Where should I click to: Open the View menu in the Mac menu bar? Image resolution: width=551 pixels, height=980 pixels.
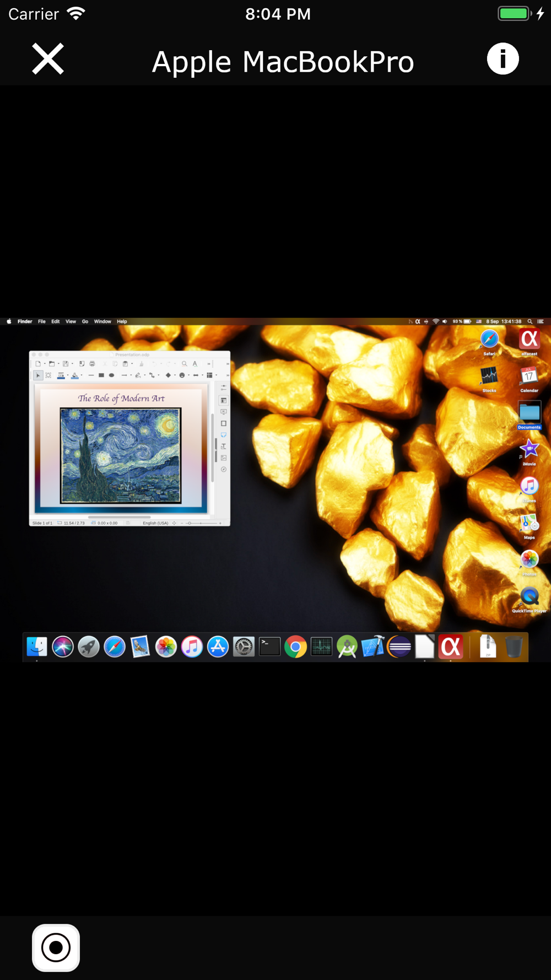pyautogui.click(x=71, y=321)
